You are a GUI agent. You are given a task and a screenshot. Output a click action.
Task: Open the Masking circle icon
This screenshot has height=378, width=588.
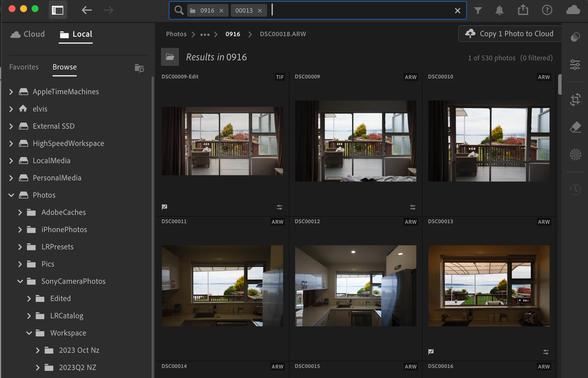575,155
